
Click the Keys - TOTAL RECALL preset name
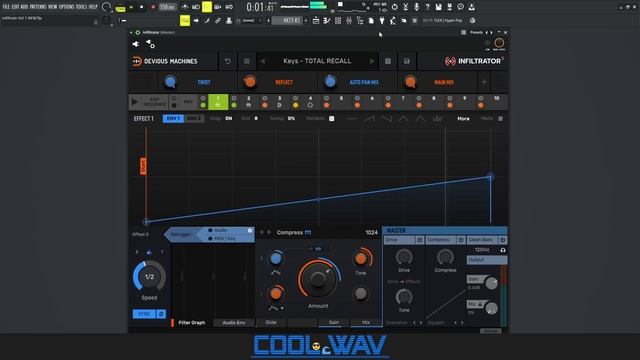(317, 61)
